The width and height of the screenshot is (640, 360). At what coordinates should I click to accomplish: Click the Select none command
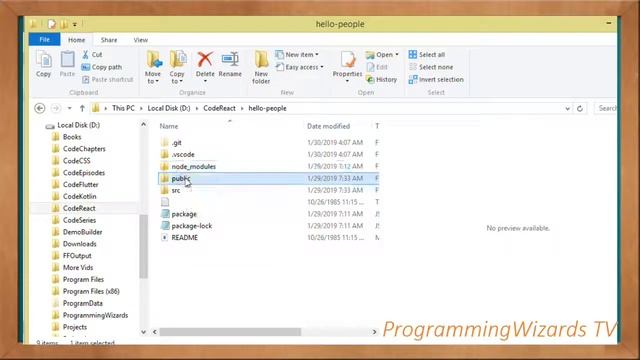click(431, 67)
